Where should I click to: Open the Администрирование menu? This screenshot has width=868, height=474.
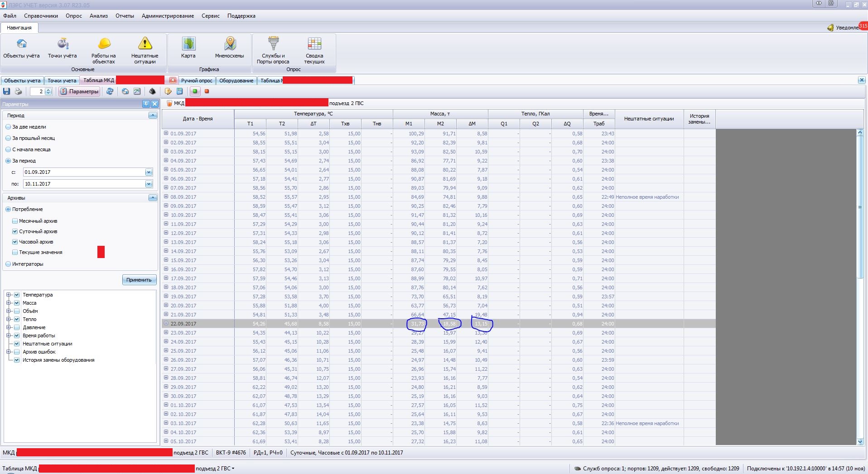pyautogui.click(x=168, y=16)
